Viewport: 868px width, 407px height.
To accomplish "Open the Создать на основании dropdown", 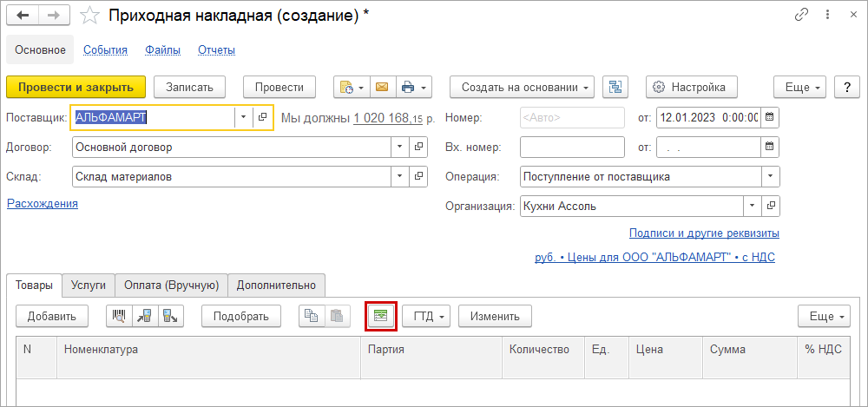I will 521,87.
